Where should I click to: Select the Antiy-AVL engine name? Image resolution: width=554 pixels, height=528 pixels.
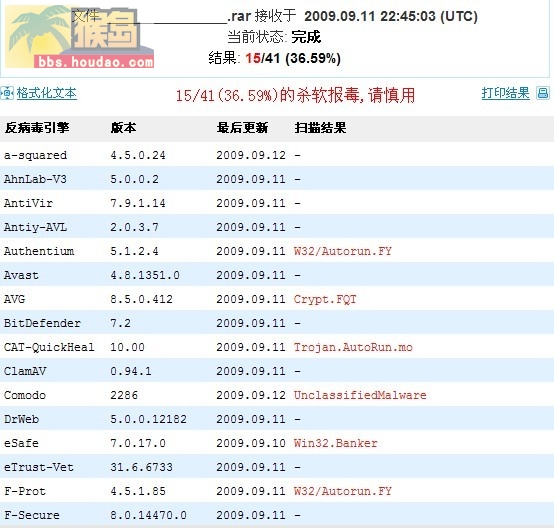click(35, 227)
